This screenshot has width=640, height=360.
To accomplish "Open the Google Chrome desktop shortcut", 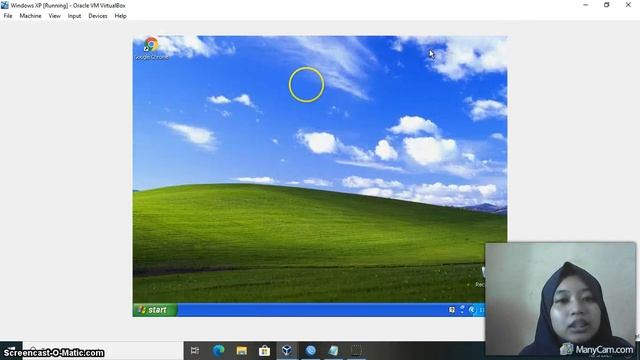I will (x=151, y=48).
